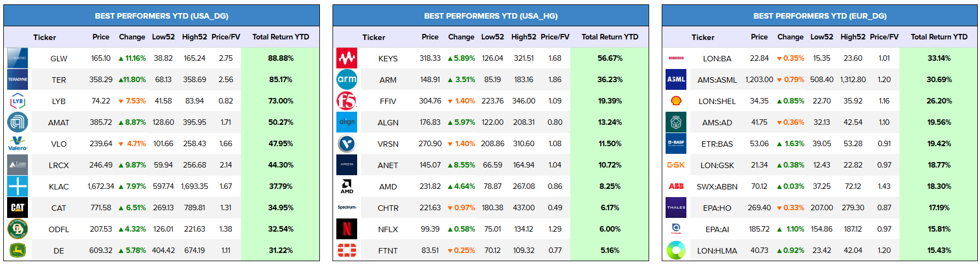
Task: Click the GSK logo icon
Action: [x=676, y=165]
